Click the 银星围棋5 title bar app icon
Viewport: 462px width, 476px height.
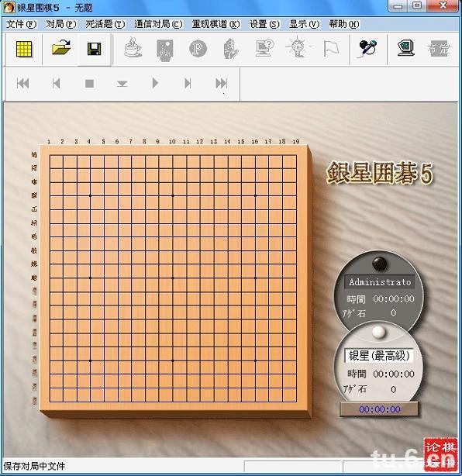click(x=9, y=7)
